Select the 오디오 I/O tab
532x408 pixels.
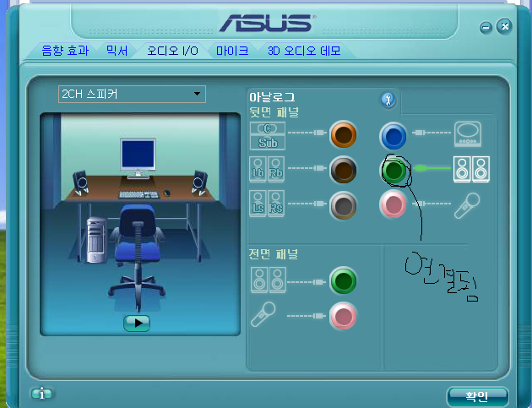tap(172, 51)
